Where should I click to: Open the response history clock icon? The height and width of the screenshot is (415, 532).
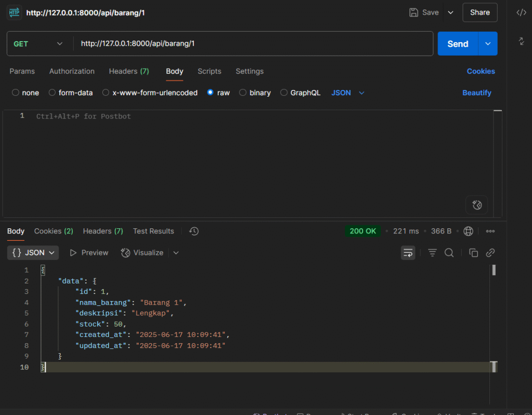point(194,231)
